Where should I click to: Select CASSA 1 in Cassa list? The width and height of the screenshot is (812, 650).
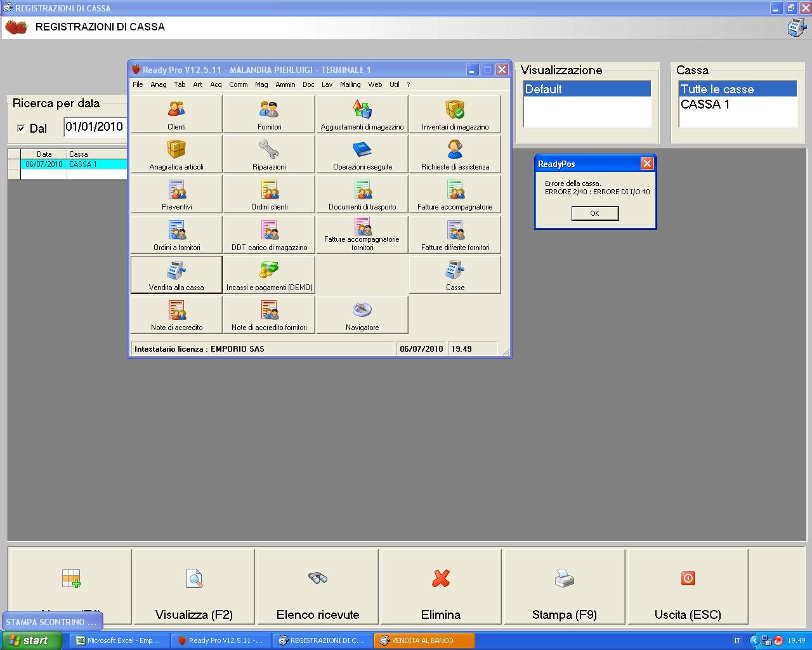[738, 104]
